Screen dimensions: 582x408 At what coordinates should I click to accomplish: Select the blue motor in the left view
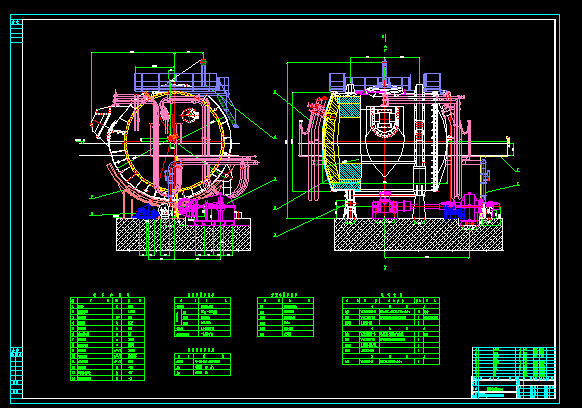tap(148, 212)
